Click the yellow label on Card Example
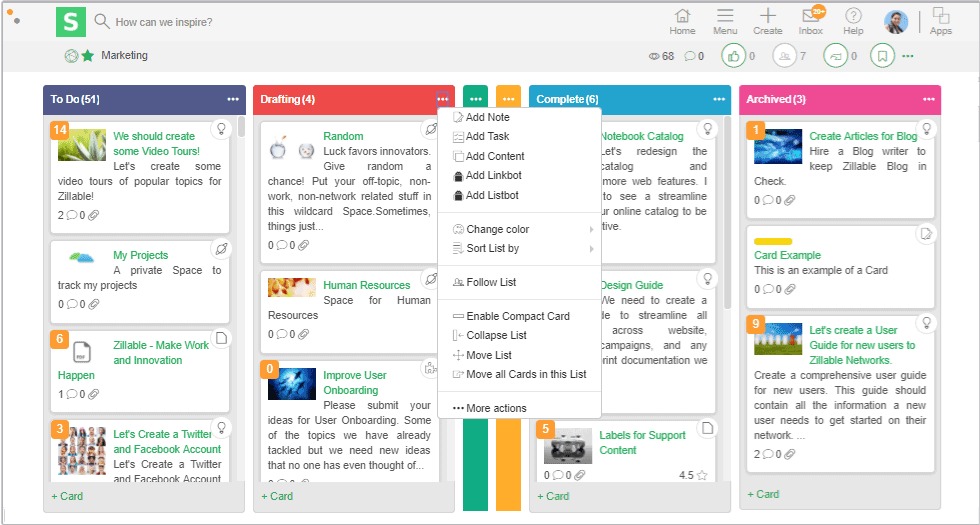980x525 pixels. point(773,241)
